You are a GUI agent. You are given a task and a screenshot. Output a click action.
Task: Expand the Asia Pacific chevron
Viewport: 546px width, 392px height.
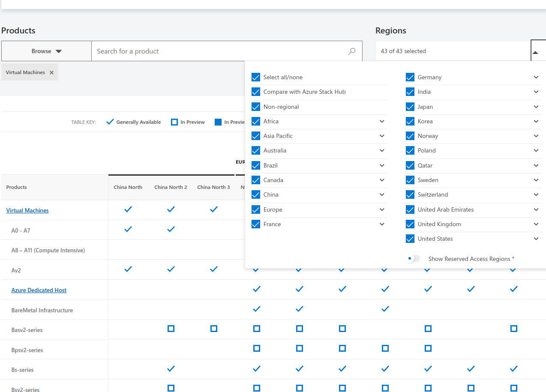pos(382,136)
